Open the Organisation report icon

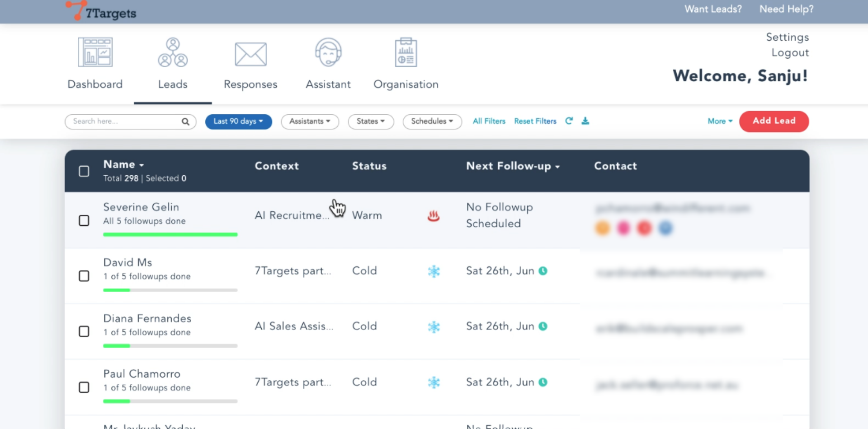point(406,52)
